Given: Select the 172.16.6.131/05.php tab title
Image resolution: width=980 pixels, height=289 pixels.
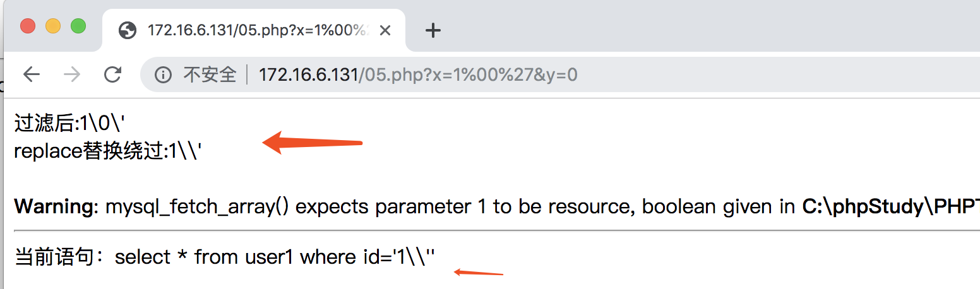Looking at the screenshot, I should (258, 30).
